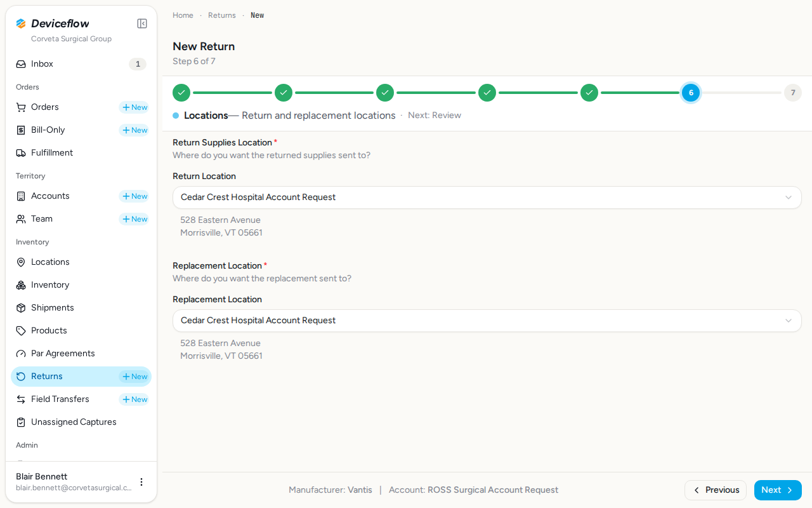
Task: Open Locations pin icon
Action: pos(21,262)
